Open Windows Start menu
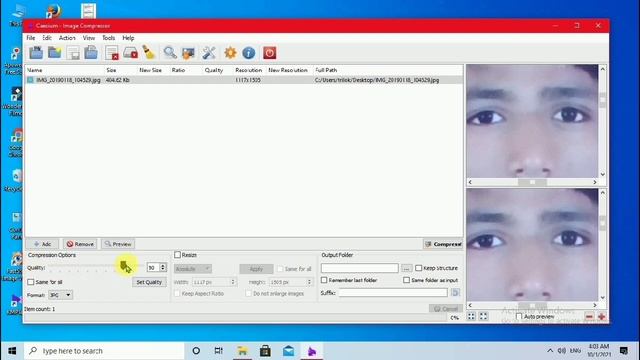Viewport: 640px width, 360px height. tap(12, 351)
